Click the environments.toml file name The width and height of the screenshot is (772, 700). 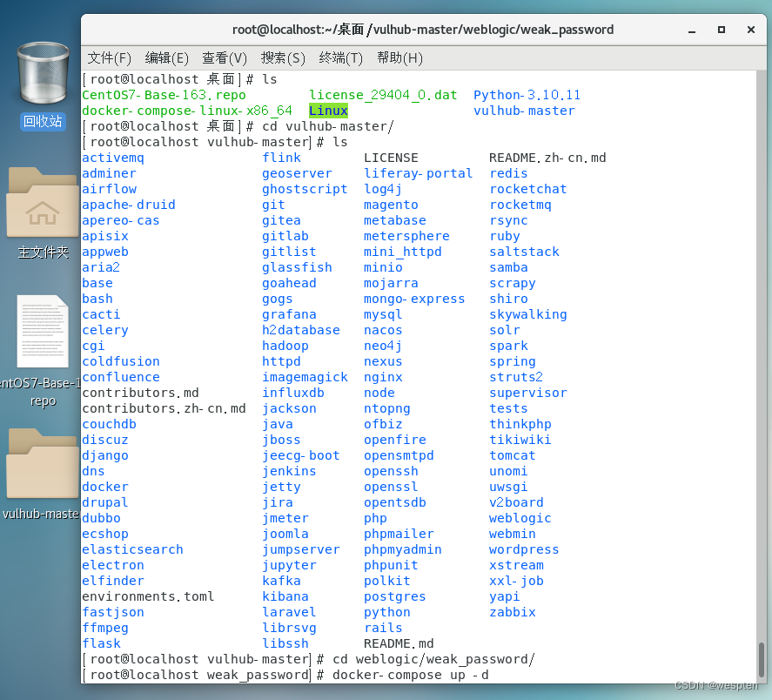click(x=148, y=596)
